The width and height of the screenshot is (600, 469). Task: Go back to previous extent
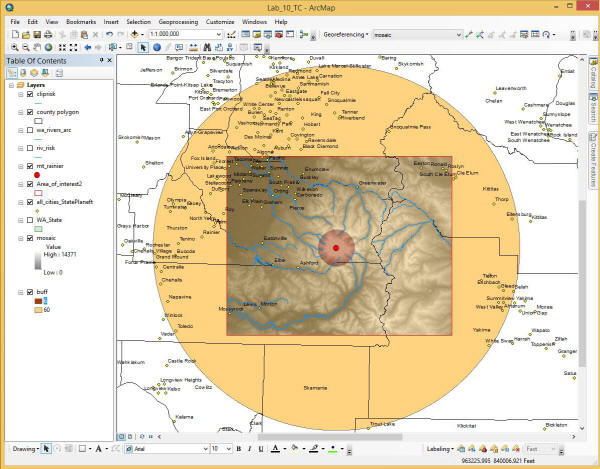[x=88, y=47]
